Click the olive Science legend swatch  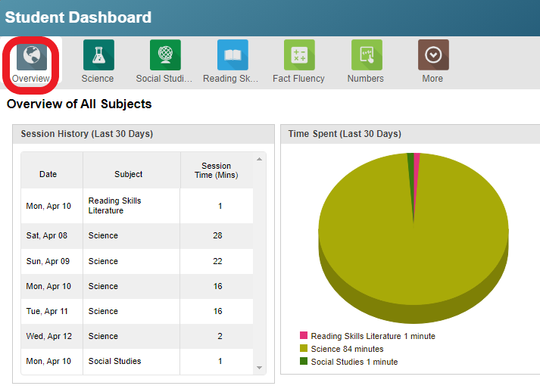click(x=304, y=349)
